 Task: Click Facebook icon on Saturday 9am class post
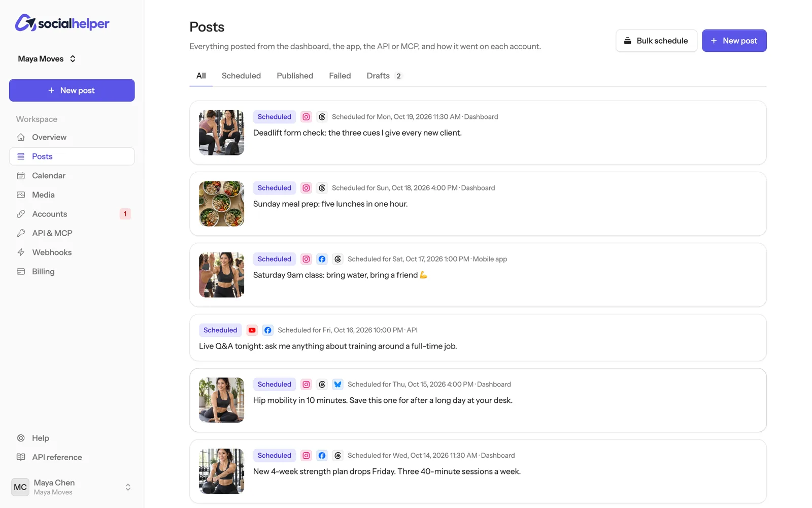[322, 259]
